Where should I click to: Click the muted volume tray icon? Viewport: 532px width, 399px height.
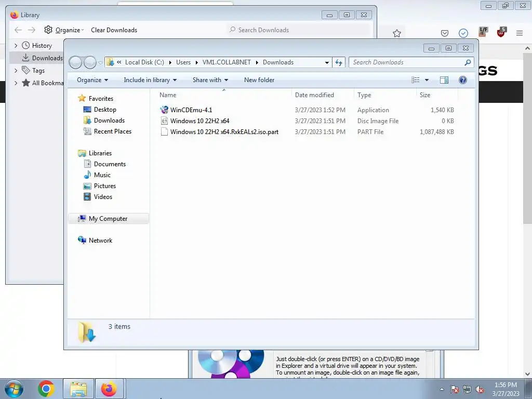point(480,389)
